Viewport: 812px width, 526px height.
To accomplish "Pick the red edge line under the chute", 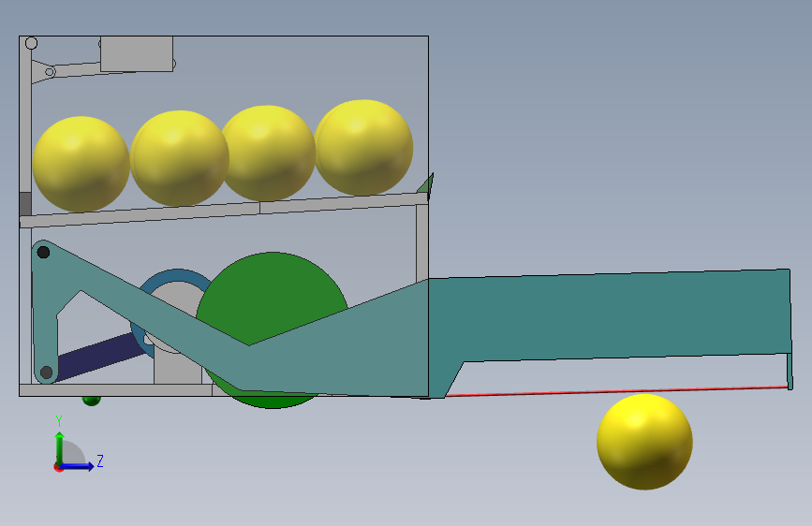I will (616, 391).
